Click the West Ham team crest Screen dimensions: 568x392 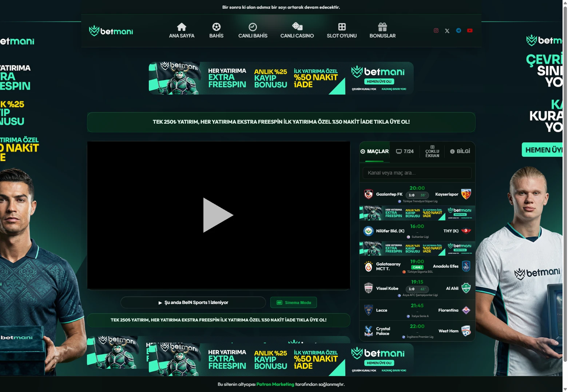click(466, 331)
